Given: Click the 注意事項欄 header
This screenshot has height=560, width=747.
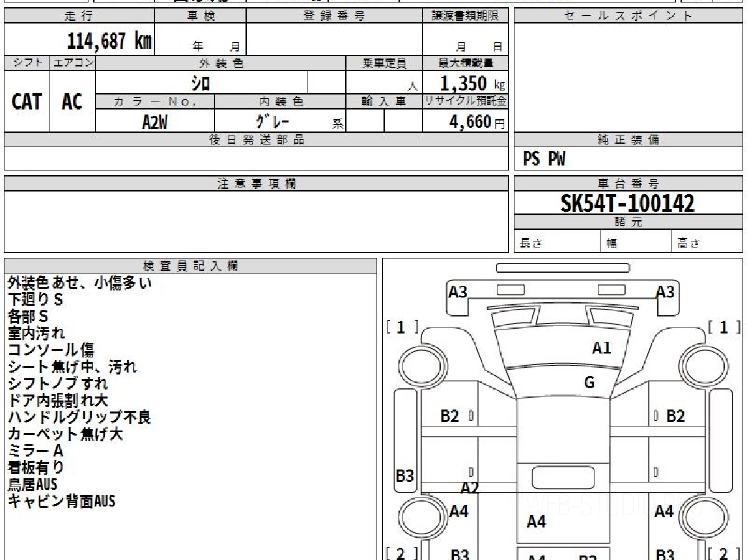Looking at the screenshot, I should click(256, 184).
